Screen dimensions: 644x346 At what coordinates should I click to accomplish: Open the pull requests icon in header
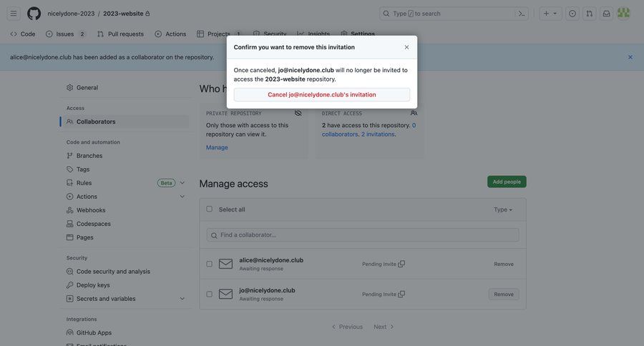(x=590, y=14)
